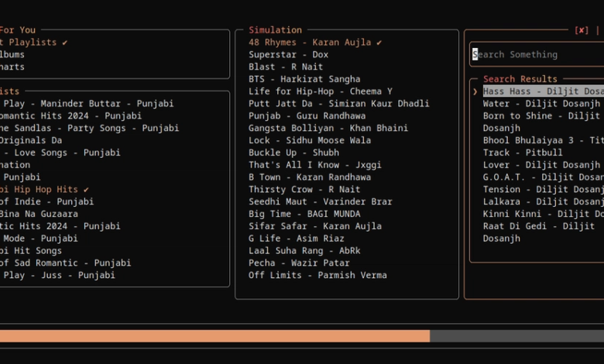Select Life for Hip-Hop - Cheema Y
The height and width of the screenshot is (364, 604).
(x=320, y=91)
